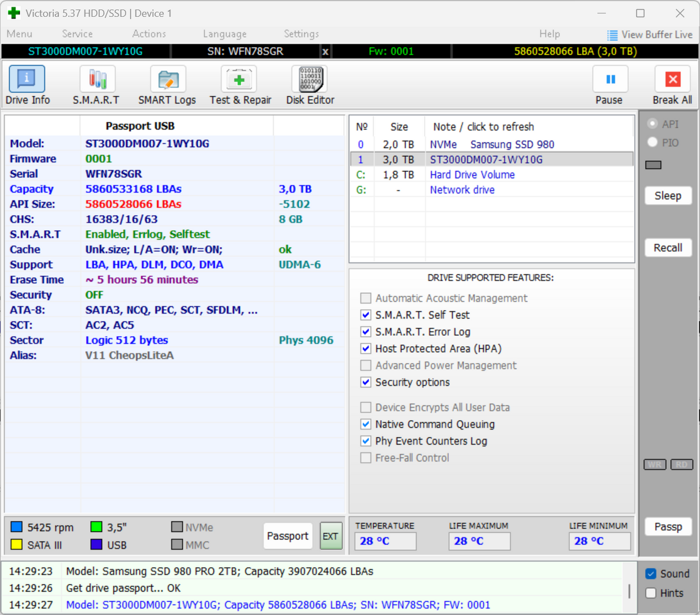Open the Language menu
Screen dimensions: 700x615
click(225, 34)
